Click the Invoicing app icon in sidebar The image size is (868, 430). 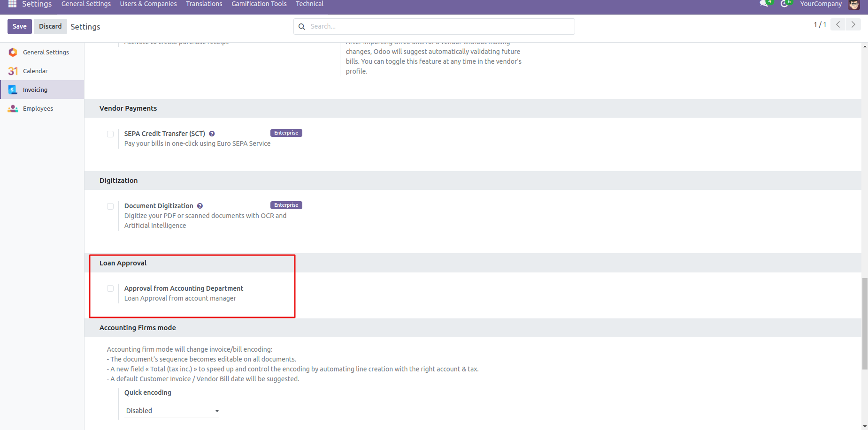click(13, 90)
